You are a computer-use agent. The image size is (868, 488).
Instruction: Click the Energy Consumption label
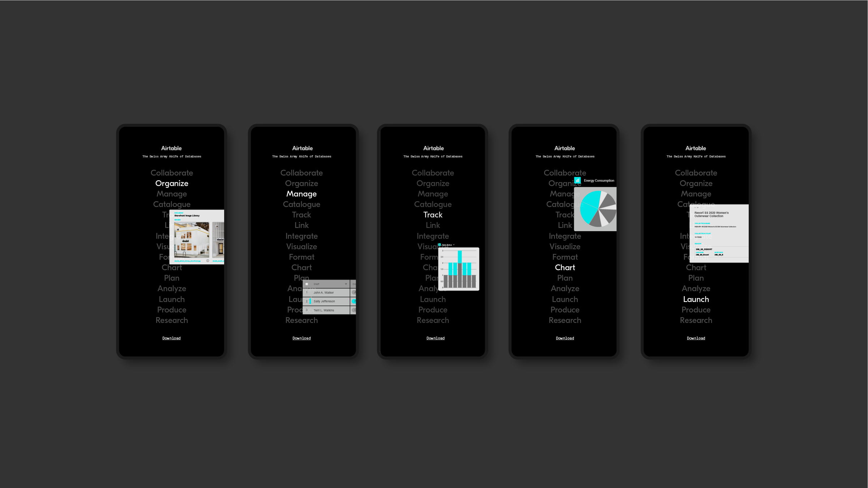click(599, 181)
